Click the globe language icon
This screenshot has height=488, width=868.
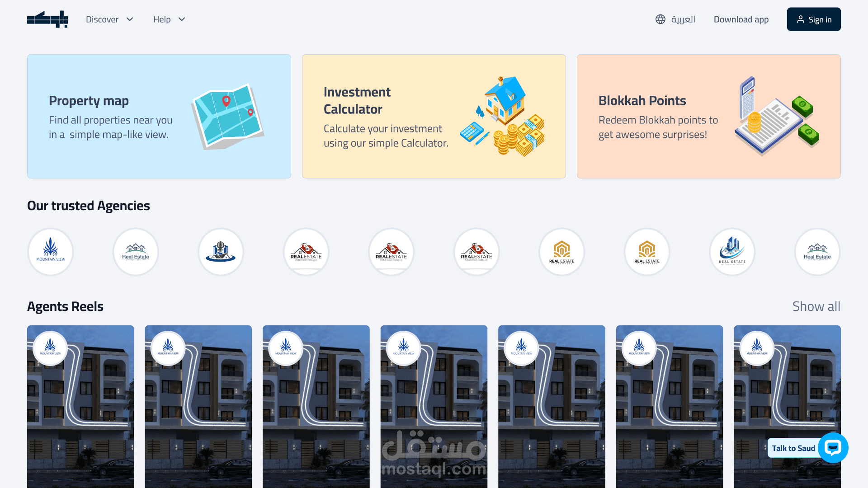coord(660,19)
